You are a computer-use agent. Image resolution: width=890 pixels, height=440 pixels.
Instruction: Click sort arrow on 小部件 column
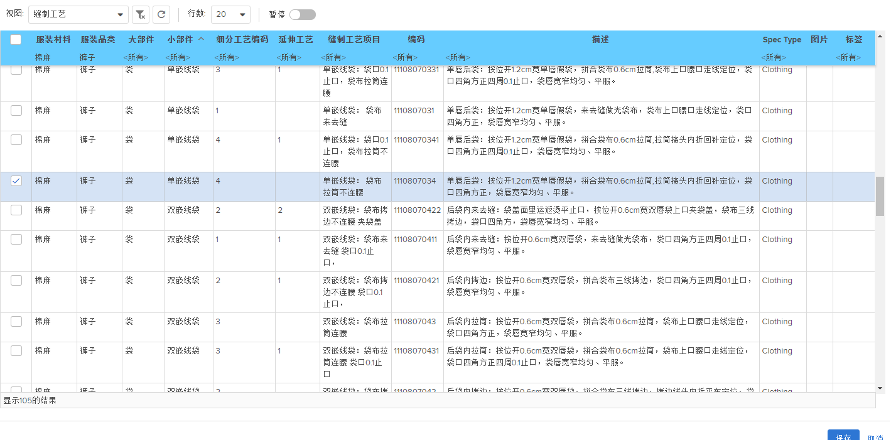point(202,40)
